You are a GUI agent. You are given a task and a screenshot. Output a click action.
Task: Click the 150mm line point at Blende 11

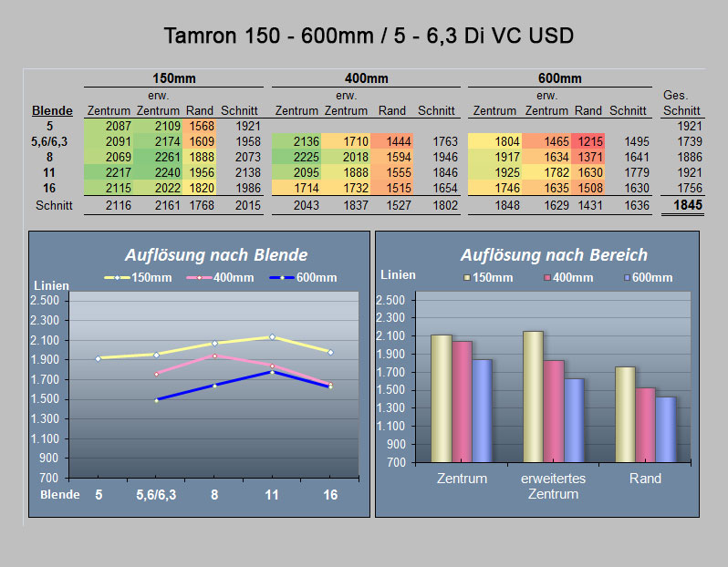273,337
